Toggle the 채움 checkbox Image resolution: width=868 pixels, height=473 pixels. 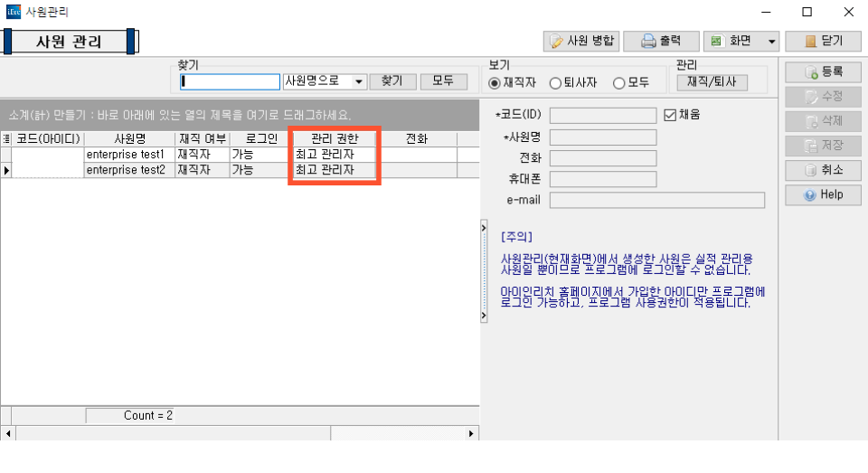point(670,115)
